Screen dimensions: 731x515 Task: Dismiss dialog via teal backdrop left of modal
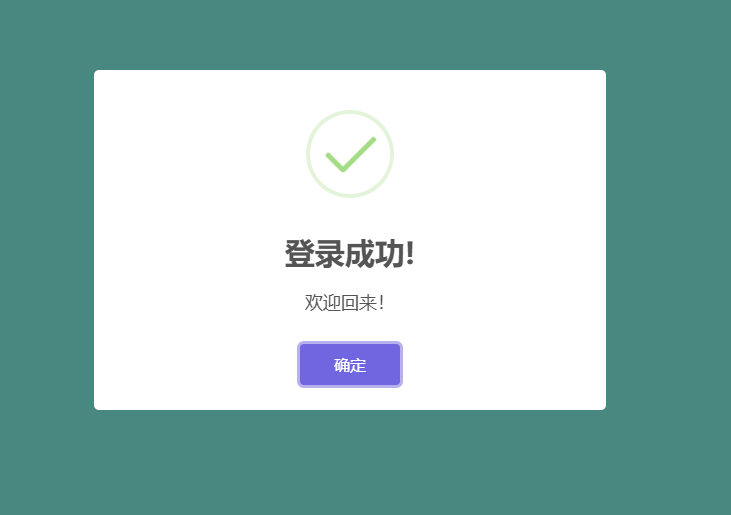tap(47, 240)
